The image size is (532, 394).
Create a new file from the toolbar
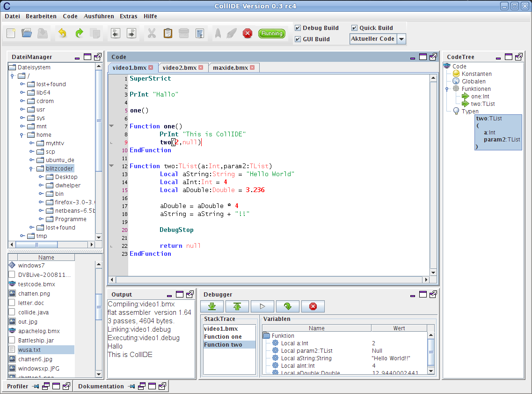(x=11, y=33)
